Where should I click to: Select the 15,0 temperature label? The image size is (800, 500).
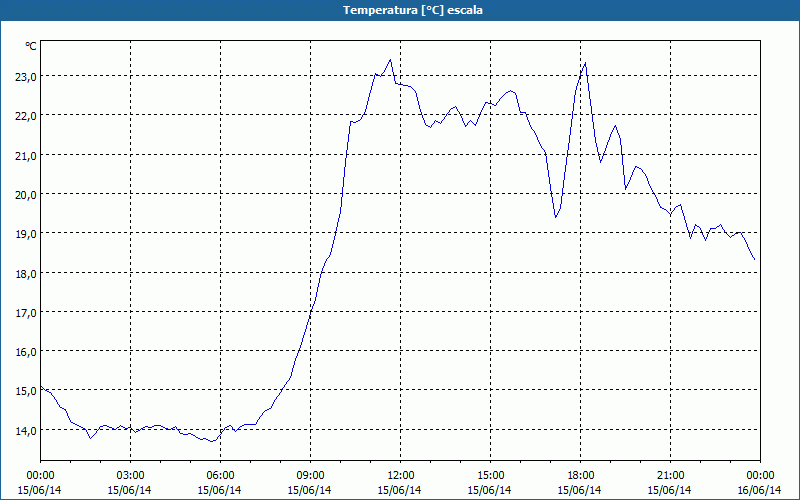point(26,391)
